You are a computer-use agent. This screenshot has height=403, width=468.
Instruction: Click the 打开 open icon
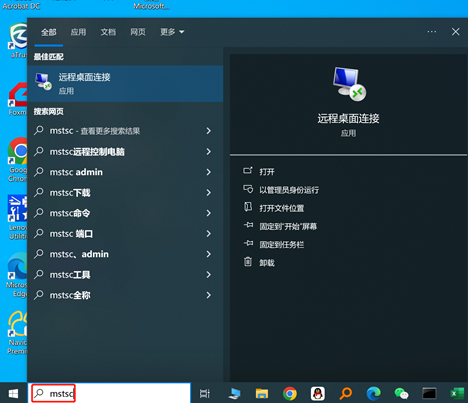(x=248, y=171)
